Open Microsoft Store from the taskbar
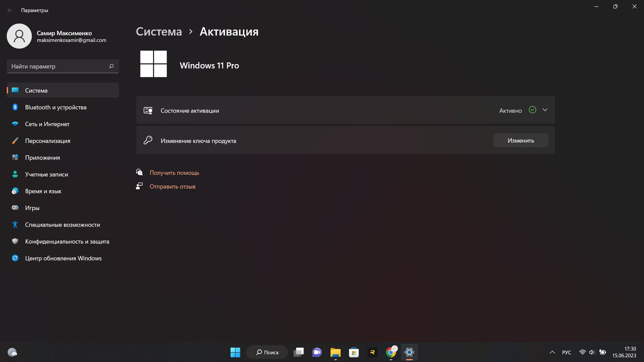The width and height of the screenshot is (644, 362). coord(354,352)
